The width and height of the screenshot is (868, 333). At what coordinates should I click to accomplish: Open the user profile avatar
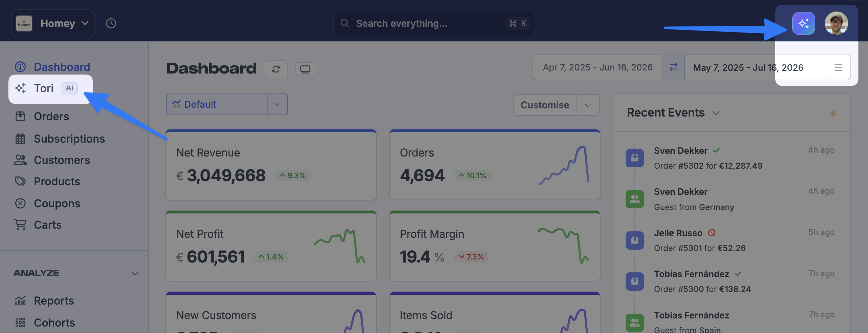836,23
